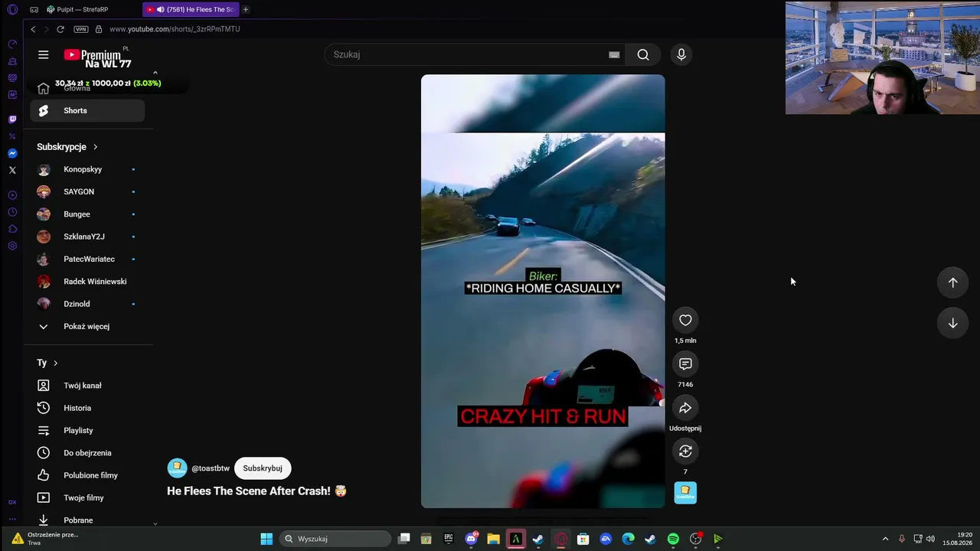Open Messenger in the Opera sidebar
980x551 pixels.
click(12, 153)
